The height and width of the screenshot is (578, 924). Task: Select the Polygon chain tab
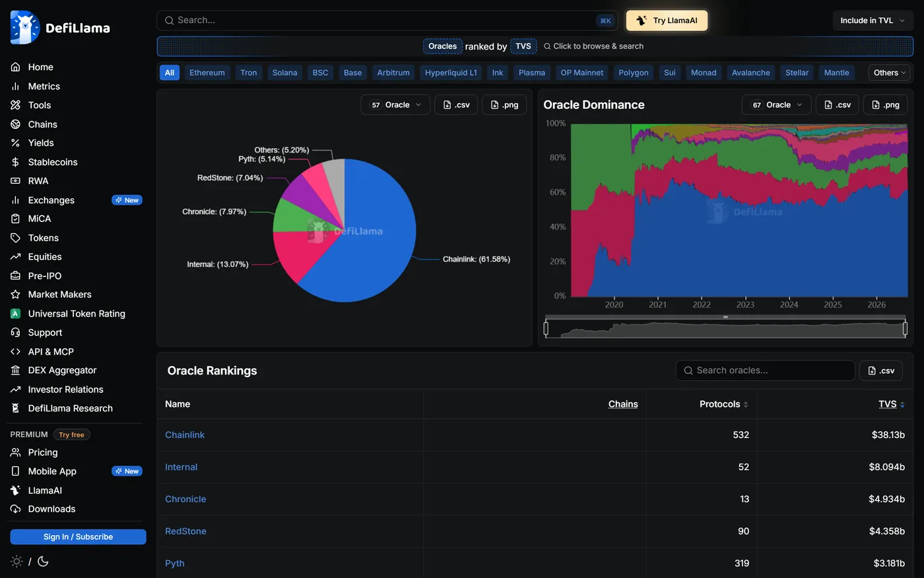tap(634, 73)
